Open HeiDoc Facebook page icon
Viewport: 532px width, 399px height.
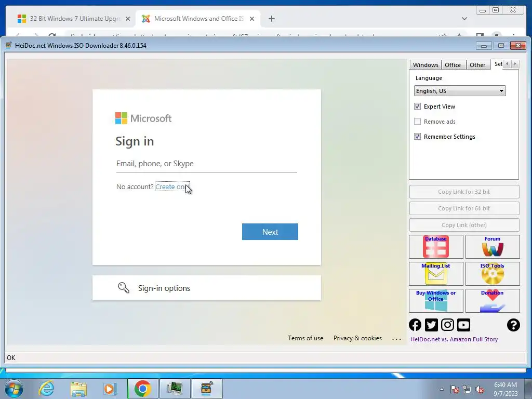click(415, 325)
